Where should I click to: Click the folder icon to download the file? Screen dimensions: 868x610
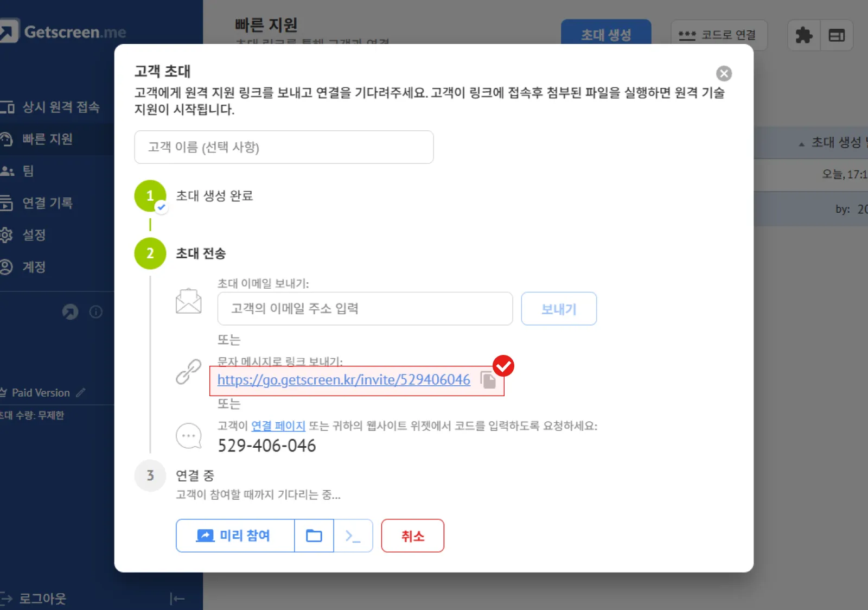(x=314, y=536)
